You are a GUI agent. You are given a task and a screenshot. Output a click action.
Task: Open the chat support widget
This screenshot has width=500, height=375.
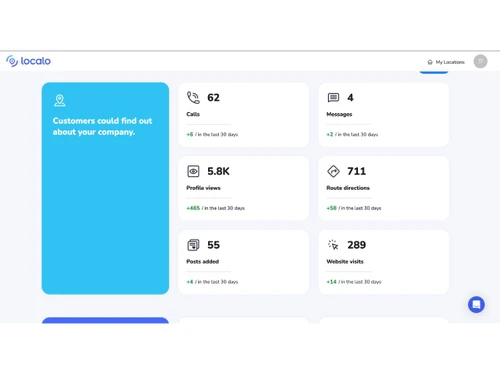(x=476, y=305)
